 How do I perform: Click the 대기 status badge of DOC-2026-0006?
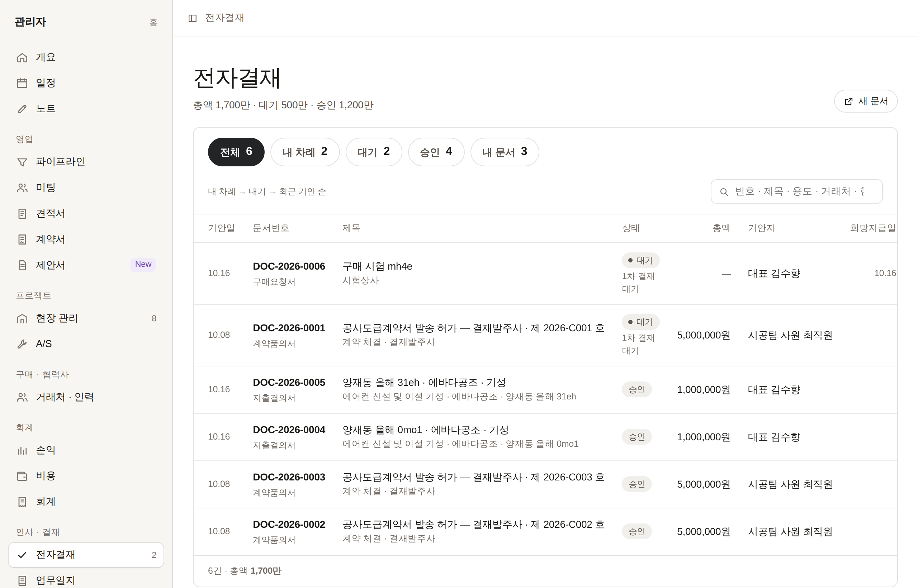click(x=640, y=260)
